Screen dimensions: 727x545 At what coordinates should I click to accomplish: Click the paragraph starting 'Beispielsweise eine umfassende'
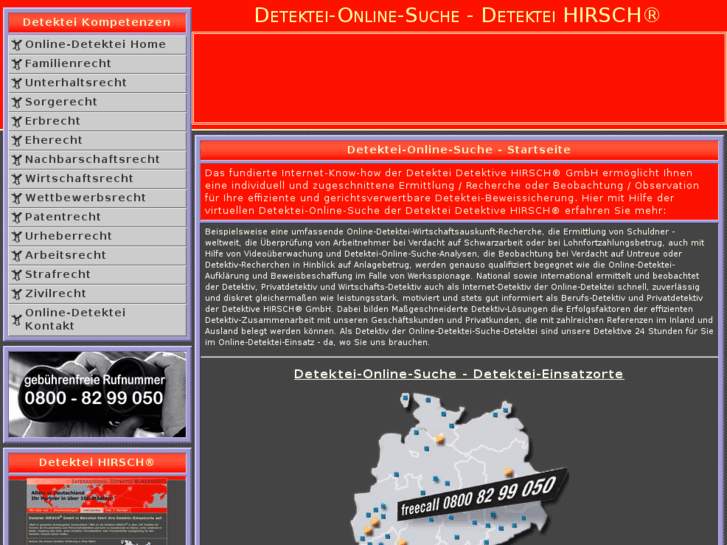pyautogui.click(x=459, y=287)
